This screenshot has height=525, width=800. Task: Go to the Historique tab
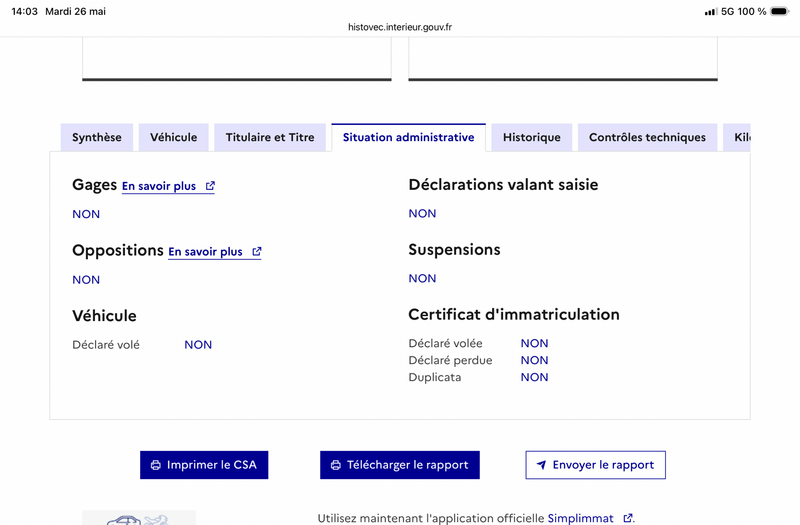pyautogui.click(x=532, y=137)
